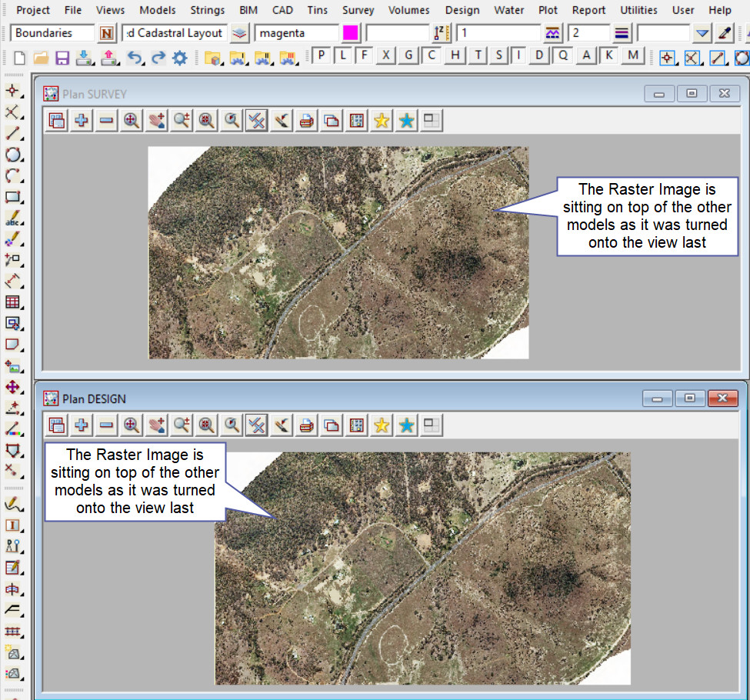Click the magenta color swatch
Image resolution: width=750 pixels, height=700 pixels.
pos(351,33)
